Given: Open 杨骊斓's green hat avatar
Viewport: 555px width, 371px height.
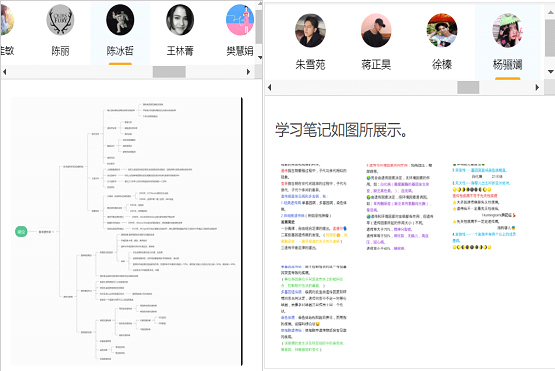Looking at the screenshot, I should click(x=508, y=31).
